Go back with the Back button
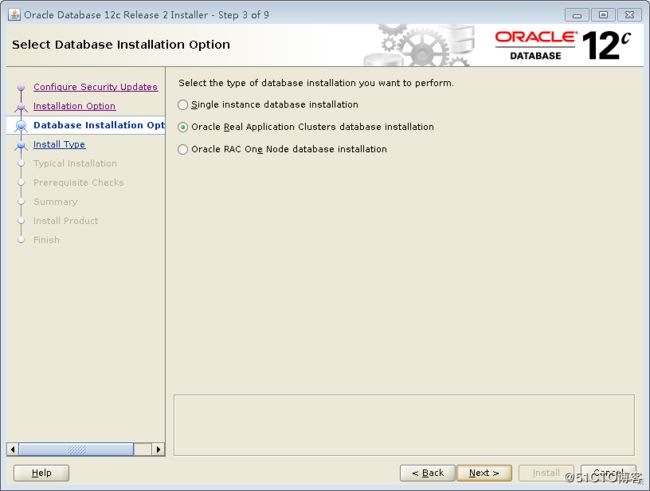 (427, 473)
